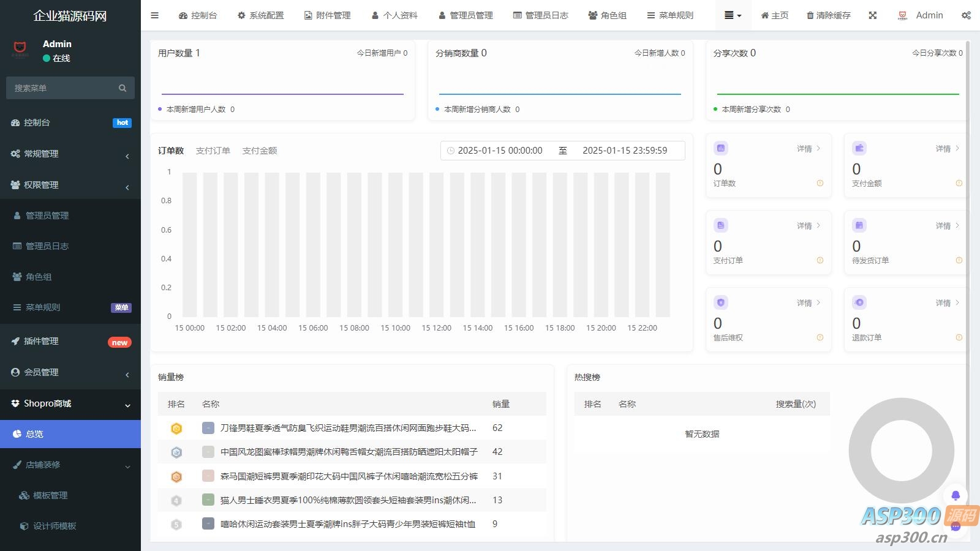Open 主页 via the home icon

click(764, 15)
